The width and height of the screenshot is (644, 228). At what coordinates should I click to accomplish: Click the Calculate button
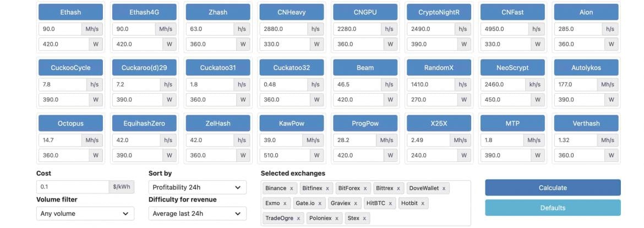tap(553, 188)
